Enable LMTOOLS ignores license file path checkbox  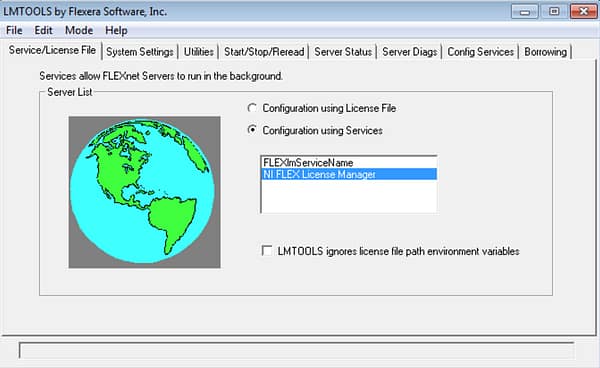(267, 251)
